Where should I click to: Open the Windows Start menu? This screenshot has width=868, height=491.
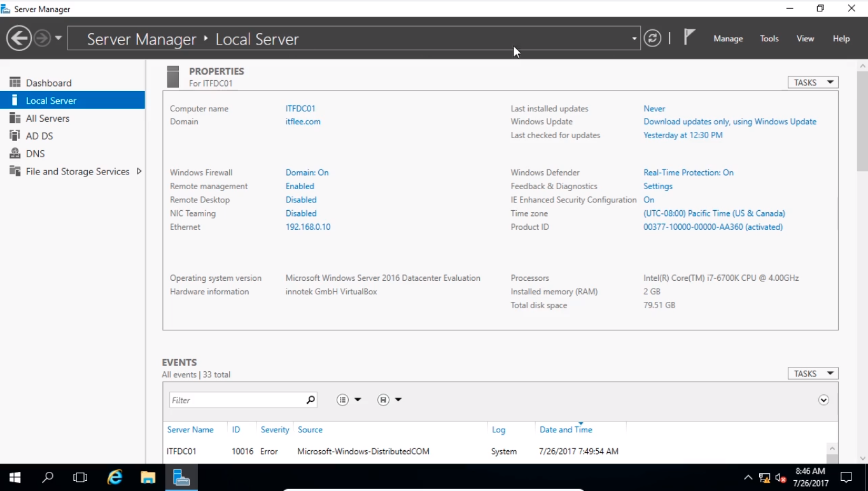pyautogui.click(x=15, y=478)
